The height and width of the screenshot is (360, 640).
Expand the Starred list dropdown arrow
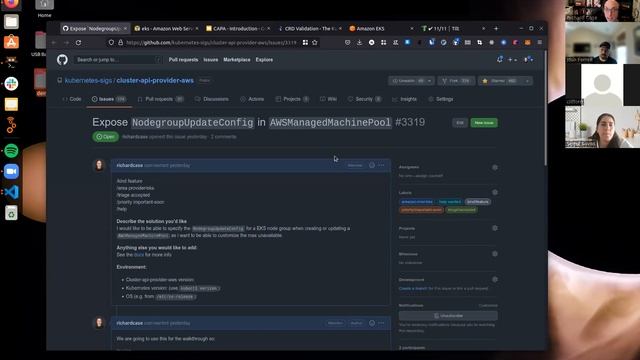pos(527,81)
